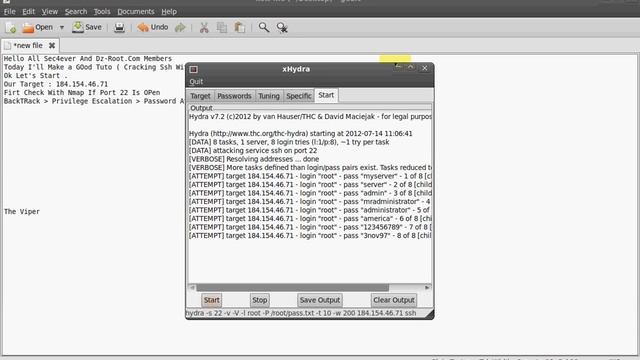
Task: Search text using magnifier icon
Action: click(264, 28)
